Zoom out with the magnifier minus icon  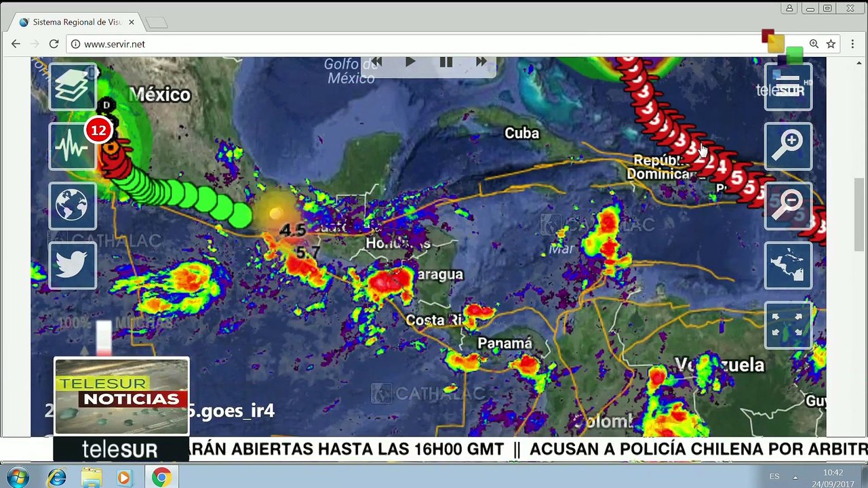788,205
